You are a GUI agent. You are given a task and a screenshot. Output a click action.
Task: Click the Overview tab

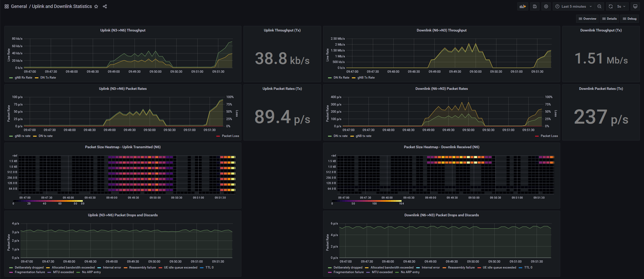[587, 19]
